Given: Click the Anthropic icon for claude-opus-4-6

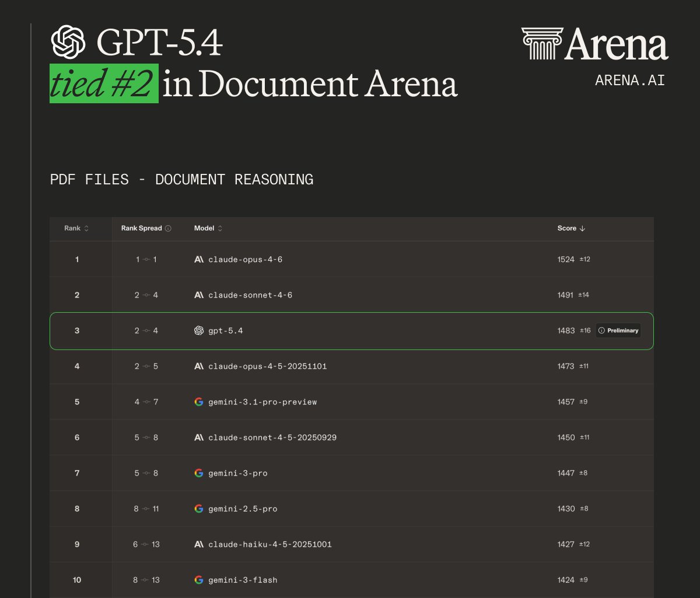Looking at the screenshot, I should coord(199,259).
